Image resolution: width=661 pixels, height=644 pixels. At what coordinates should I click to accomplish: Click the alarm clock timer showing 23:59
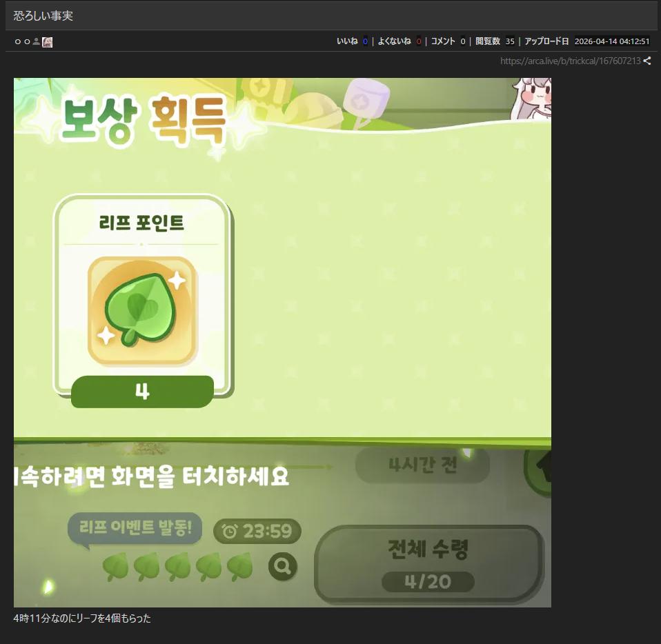tap(257, 532)
